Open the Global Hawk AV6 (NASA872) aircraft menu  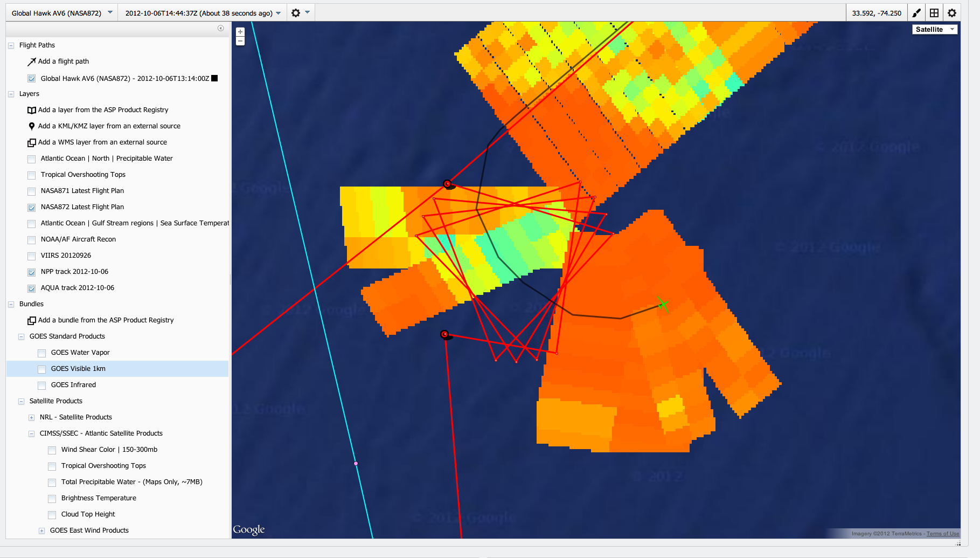coord(62,13)
